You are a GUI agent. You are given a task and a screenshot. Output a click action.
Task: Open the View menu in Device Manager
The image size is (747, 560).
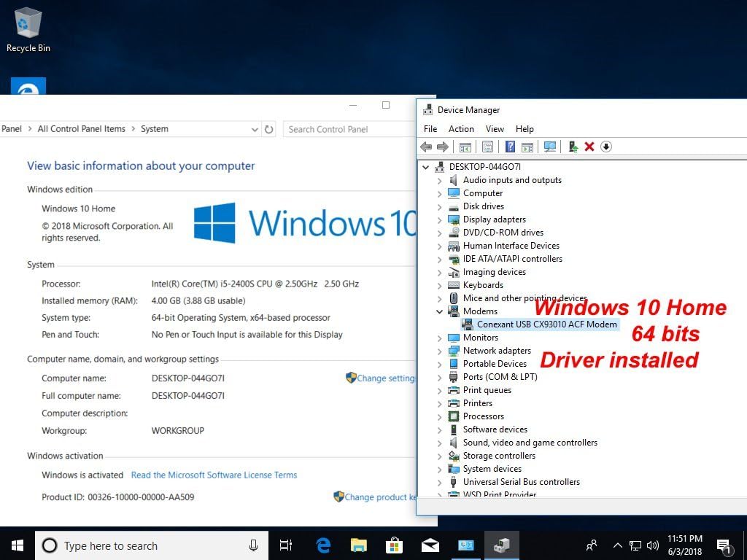495,128
